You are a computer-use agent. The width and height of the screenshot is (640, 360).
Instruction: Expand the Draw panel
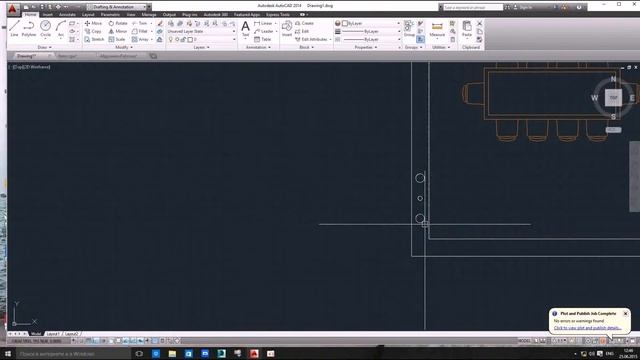point(44,47)
